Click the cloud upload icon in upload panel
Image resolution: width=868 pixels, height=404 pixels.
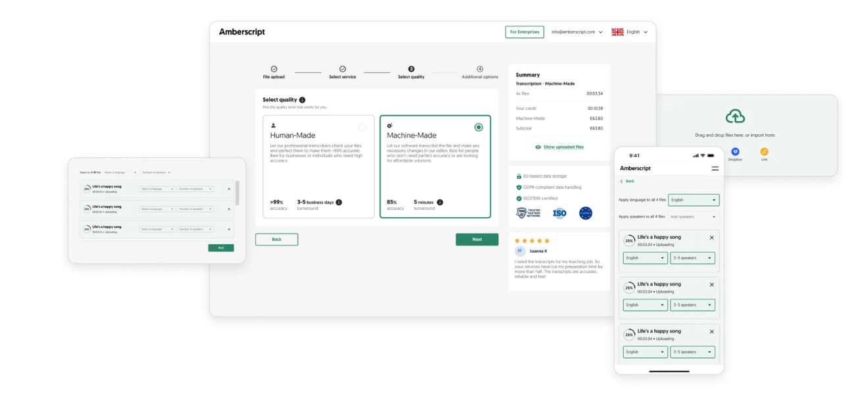point(735,116)
